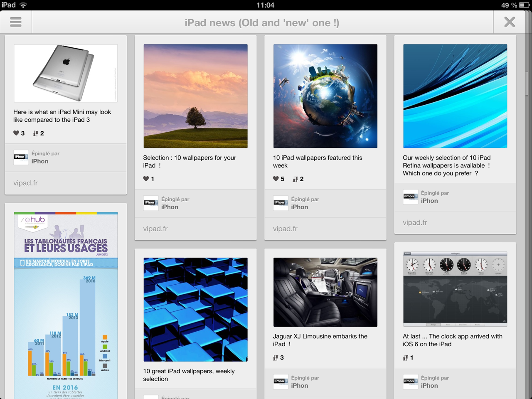Tap the board title 'iPad news (Old and 'new' one !)'
This screenshot has height=399, width=532.
[262, 23]
